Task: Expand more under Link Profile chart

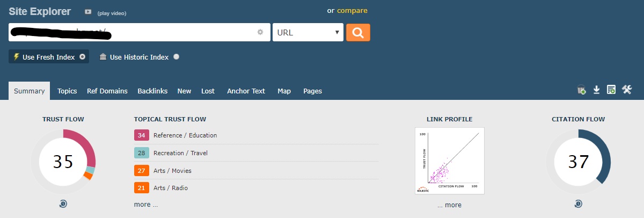Action: [x=449, y=205]
